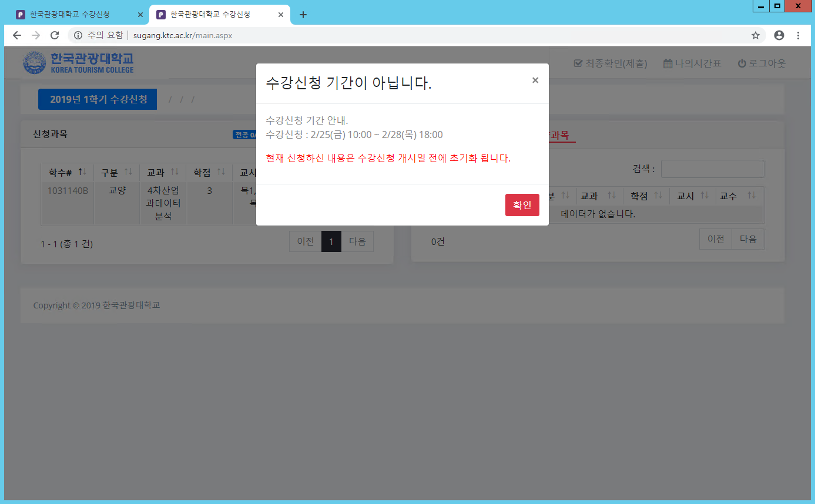Switch to the first 한국관광대학교 수강신청 tab

[x=71, y=15]
